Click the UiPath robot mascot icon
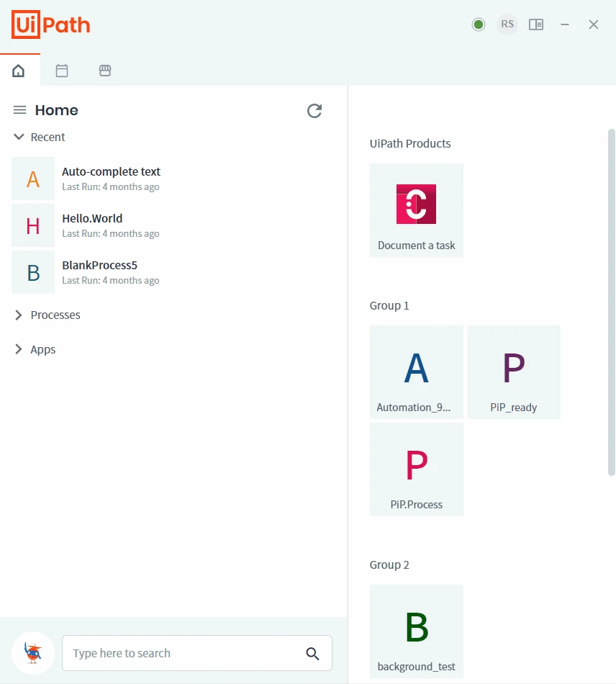The height and width of the screenshot is (684, 616). [x=33, y=653]
